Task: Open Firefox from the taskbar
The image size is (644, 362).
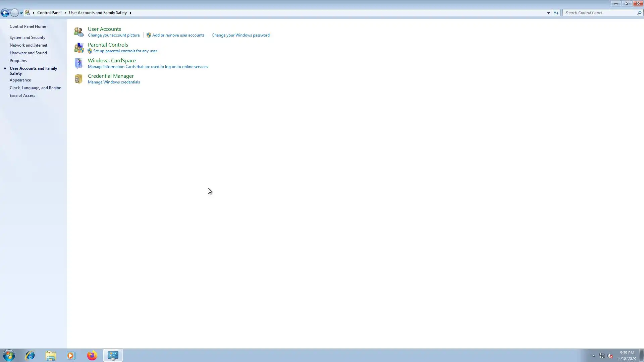Action: [92, 355]
